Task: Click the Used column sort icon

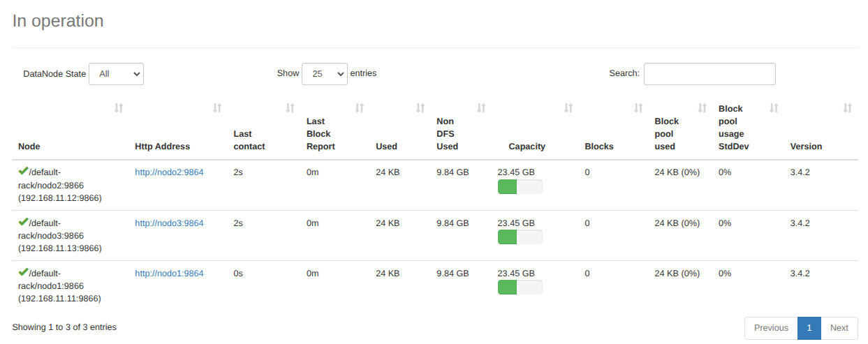Action: point(420,108)
